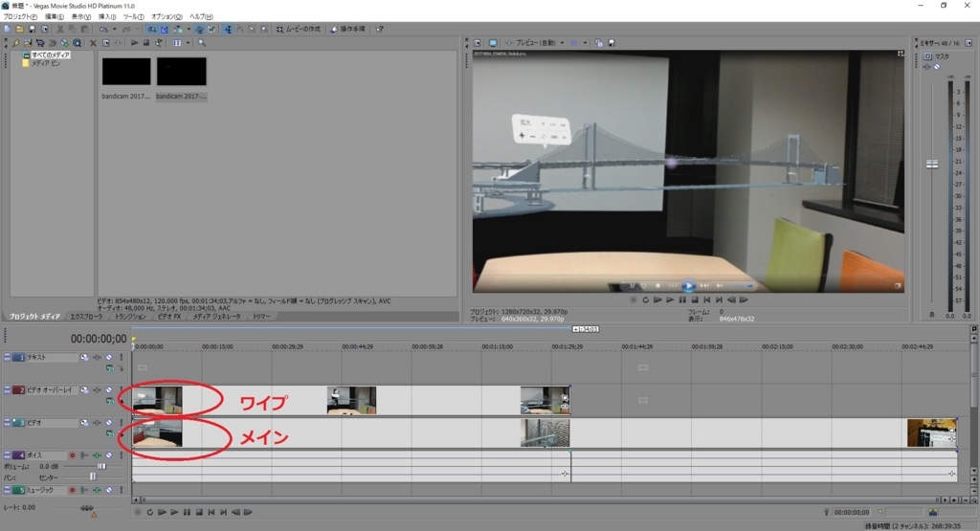This screenshot has height=531, width=980.
Task: Open the Project Media views dropdown arrow
Action: pyautogui.click(x=188, y=43)
